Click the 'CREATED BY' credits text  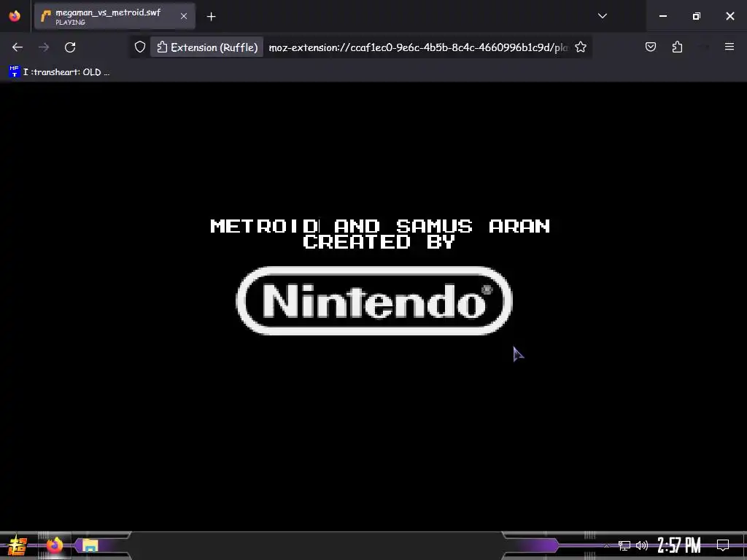[379, 242]
